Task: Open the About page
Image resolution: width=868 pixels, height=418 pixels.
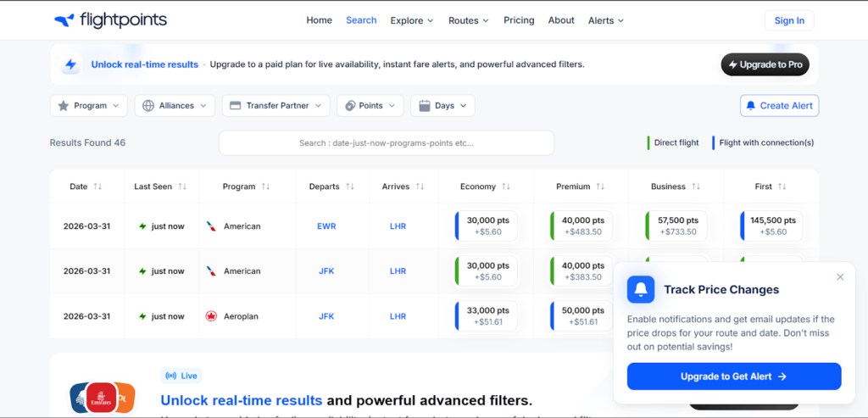Action: 561,20
